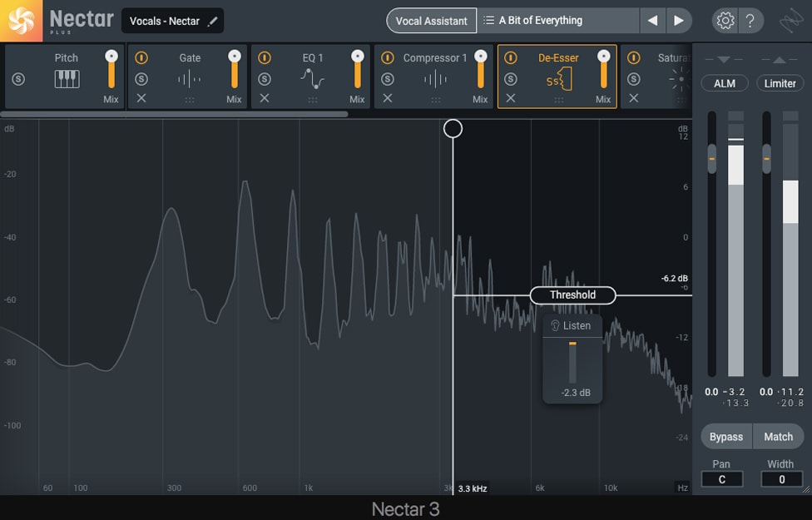The height and width of the screenshot is (520, 812).
Task: Solo the Compressor 1 module
Action: [388, 79]
